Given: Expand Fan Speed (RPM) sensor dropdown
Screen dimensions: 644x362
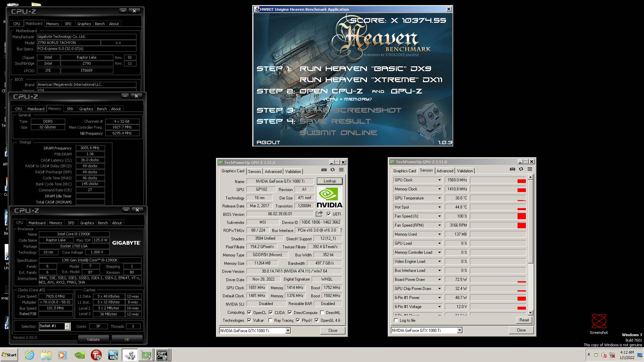Looking at the screenshot, I should pos(439,225).
